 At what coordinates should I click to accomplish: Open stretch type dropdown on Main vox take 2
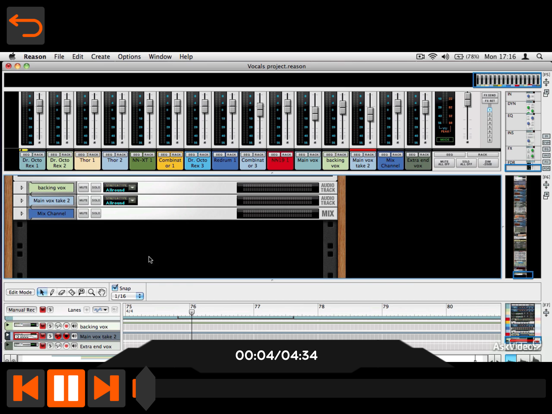point(132,201)
